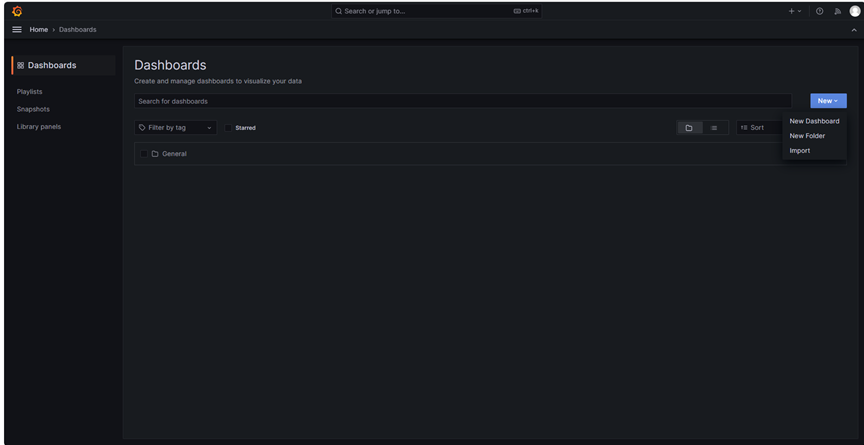The image size is (864, 445).
Task: Open the news feed icon
Action: point(838,11)
